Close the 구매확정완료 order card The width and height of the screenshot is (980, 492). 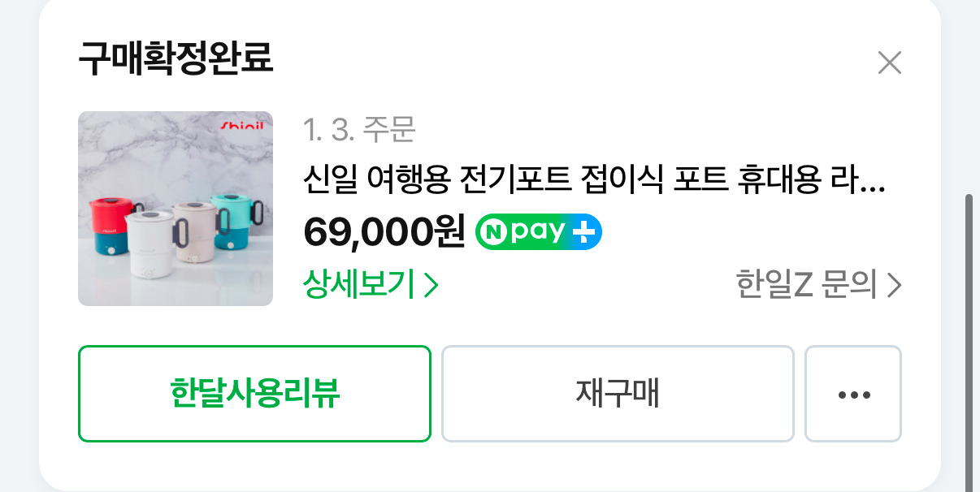pos(890,63)
